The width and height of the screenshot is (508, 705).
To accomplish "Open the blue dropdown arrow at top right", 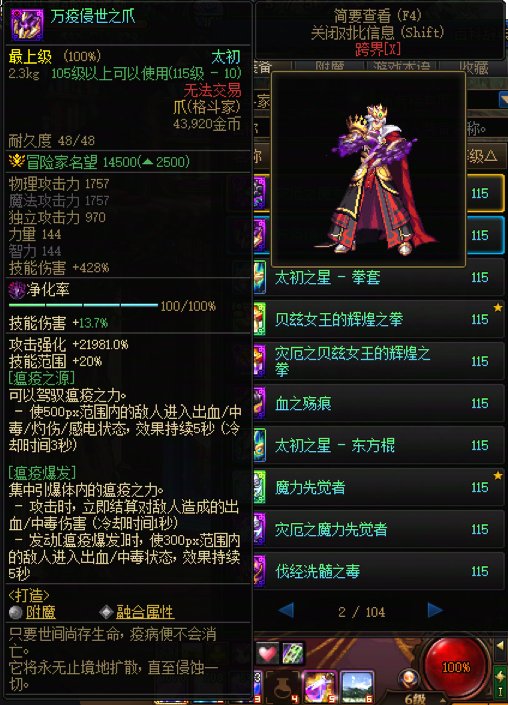I will tap(503, 99).
